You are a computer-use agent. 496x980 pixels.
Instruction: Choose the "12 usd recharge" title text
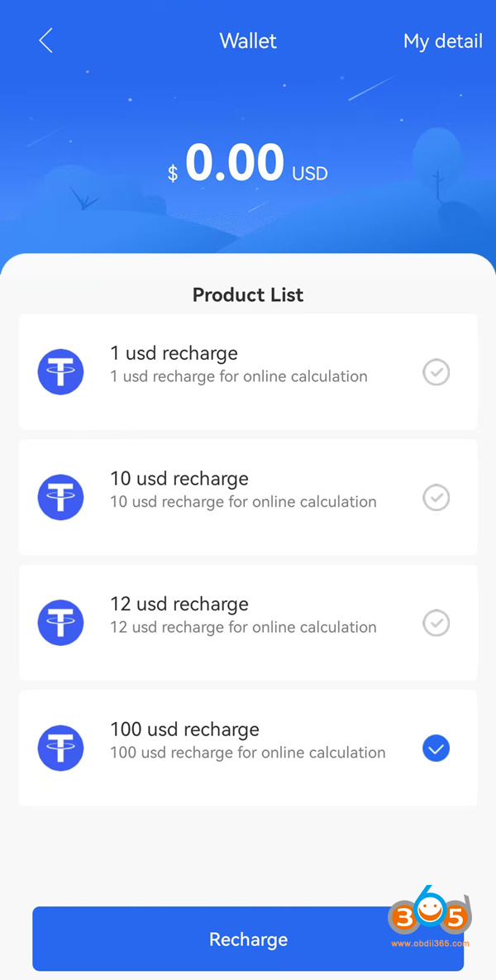[179, 605]
